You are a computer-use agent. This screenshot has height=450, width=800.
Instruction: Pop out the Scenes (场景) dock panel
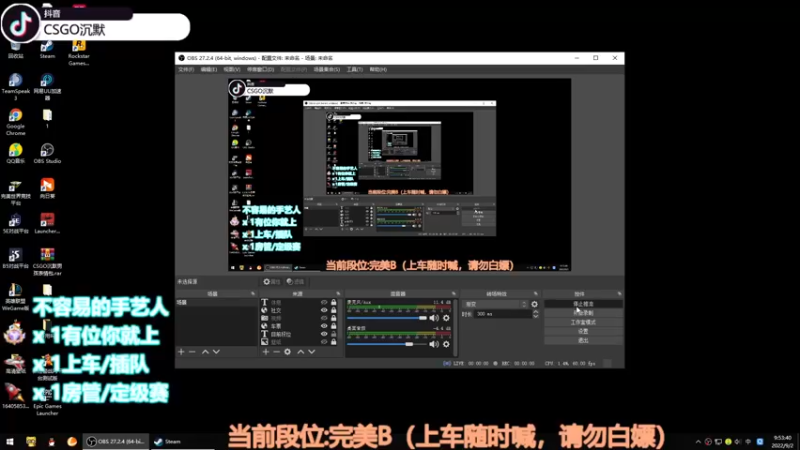pyautogui.click(x=253, y=294)
